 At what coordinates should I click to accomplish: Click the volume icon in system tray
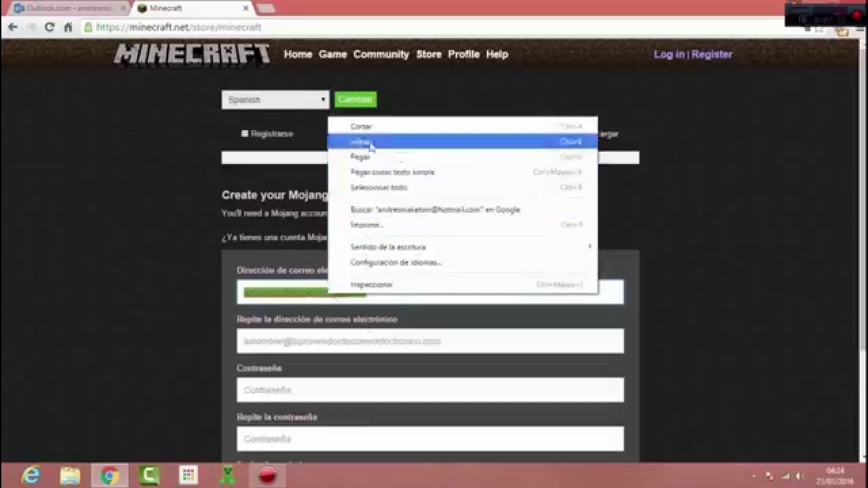[800, 476]
